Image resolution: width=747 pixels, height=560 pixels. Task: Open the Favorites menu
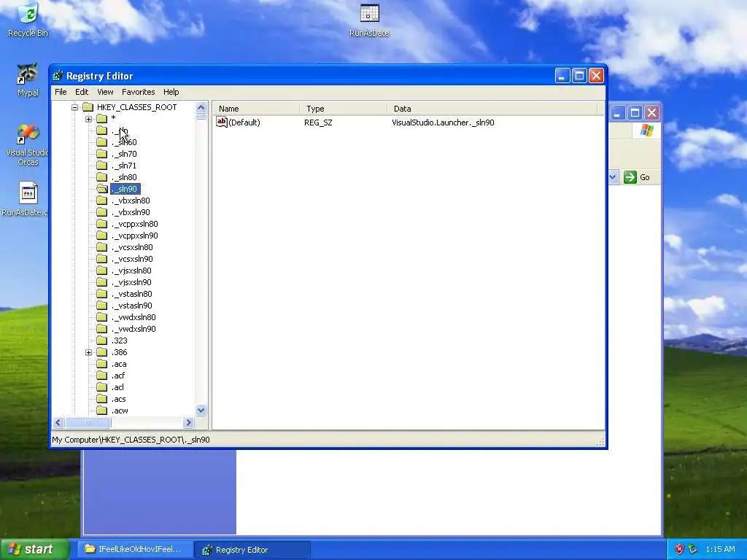138,92
